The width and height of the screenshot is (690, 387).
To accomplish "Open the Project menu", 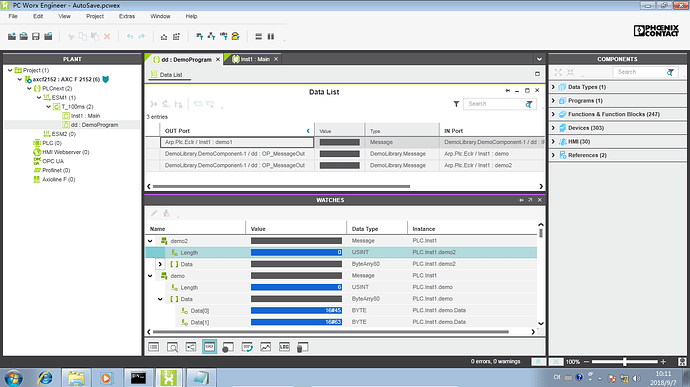I will pos(95,16).
